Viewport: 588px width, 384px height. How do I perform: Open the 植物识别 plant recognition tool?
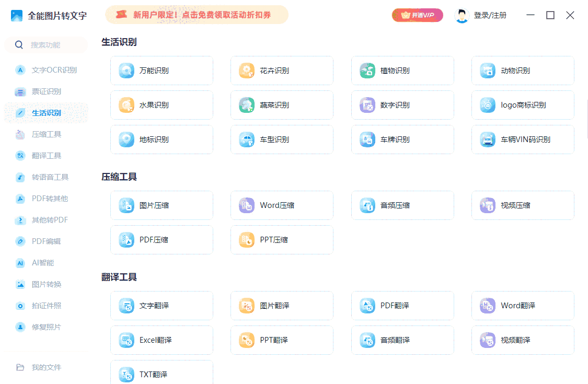point(402,70)
